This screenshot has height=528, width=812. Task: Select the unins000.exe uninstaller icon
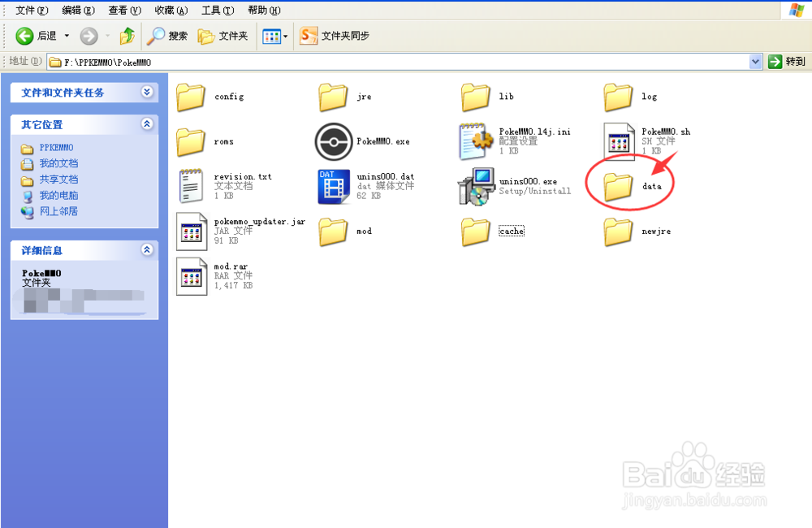tap(476, 186)
